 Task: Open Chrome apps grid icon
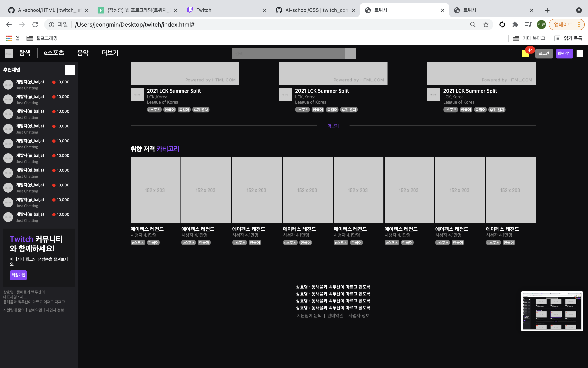point(9,38)
